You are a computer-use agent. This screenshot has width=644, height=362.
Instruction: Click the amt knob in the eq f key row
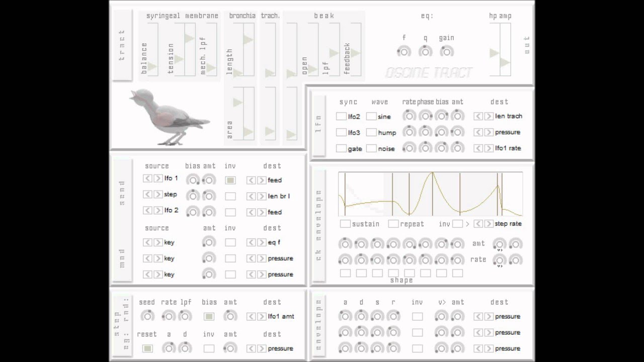pyautogui.click(x=208, y=242)
